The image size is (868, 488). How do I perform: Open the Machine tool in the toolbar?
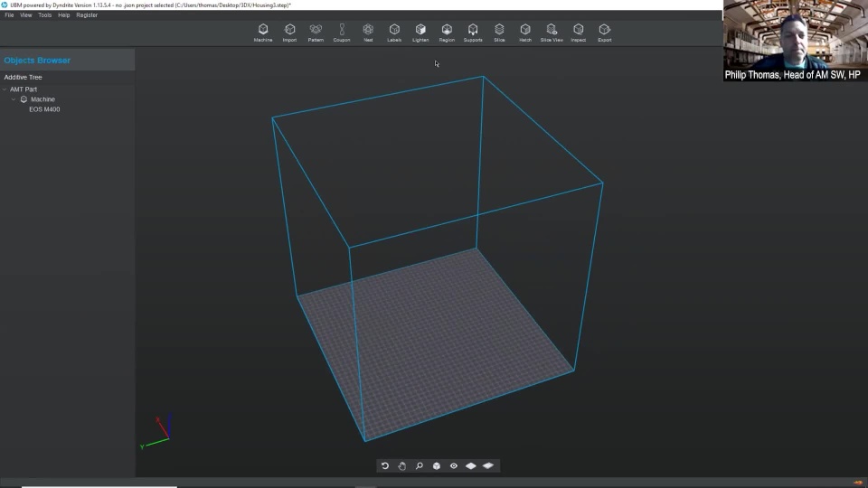click(x=263, y=33)
